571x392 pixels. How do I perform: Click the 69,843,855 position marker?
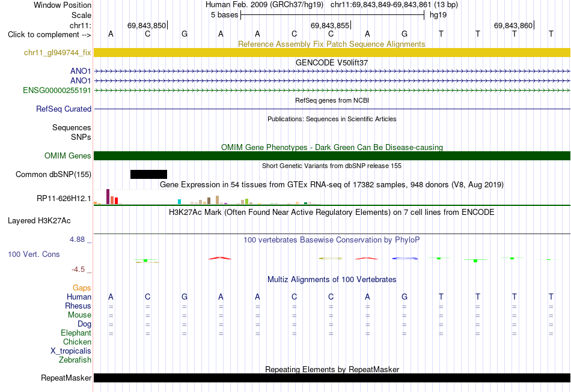coord(330,25)
